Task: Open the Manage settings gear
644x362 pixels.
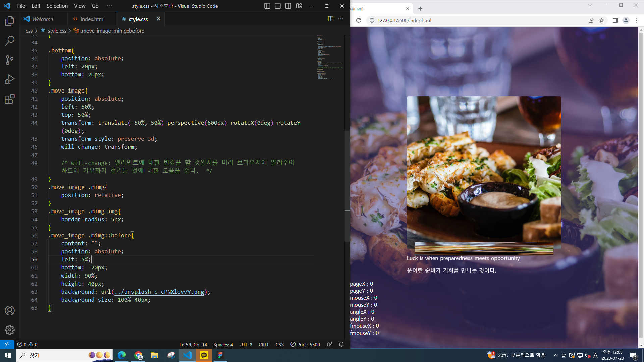Action: pyautogui.click(x=10, y=330)
